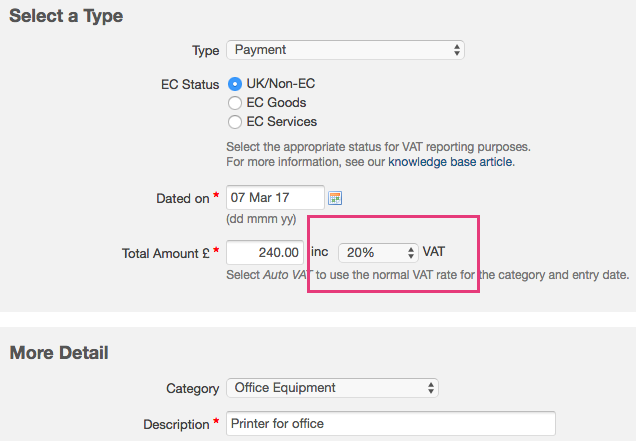The image size is (636, 441).
Task: Click the More Detail section heading
Action: [59, 352]
